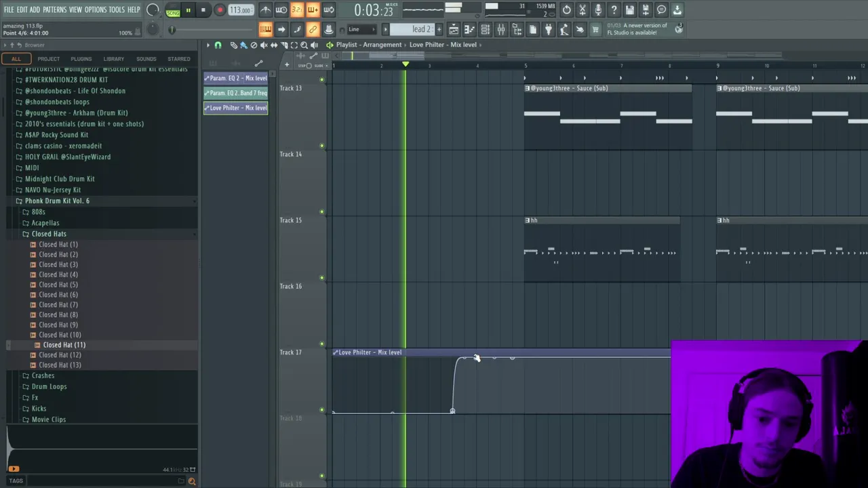Expand the 808s folder
The image size is (868, 488).
pyautogui.click(x=38, y=212)
